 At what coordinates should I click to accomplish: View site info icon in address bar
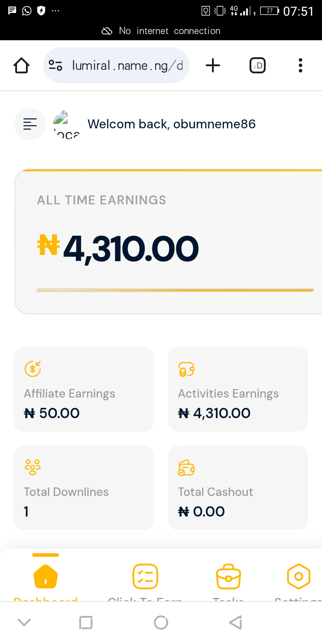pos(55,66)
